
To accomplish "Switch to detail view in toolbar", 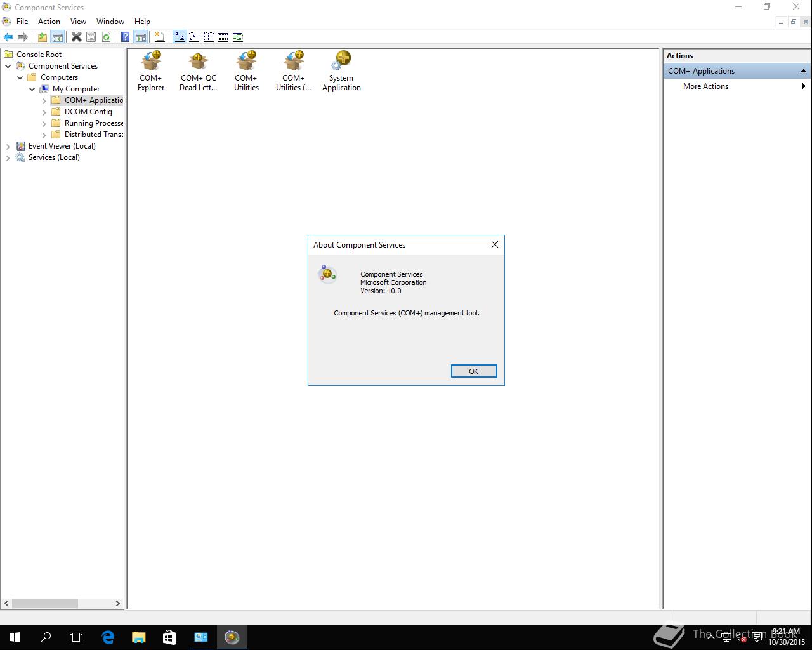I will [x=223, y=37].
